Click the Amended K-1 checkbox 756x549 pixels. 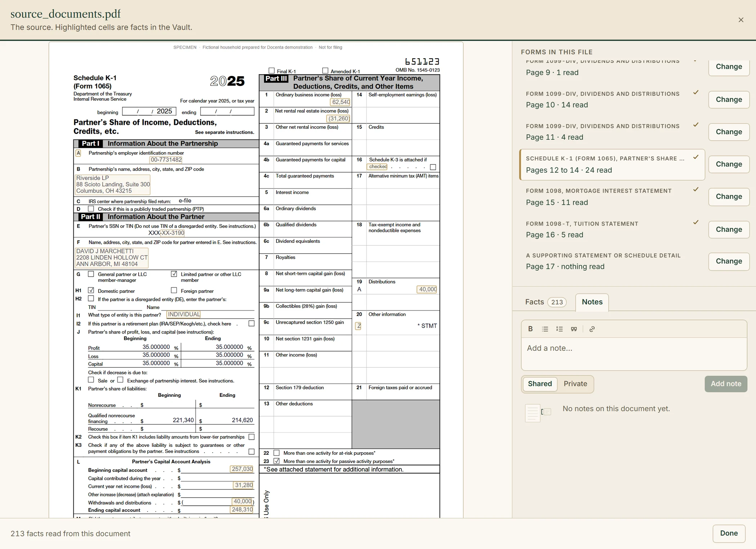pyautogui.click(x=325, y=71)
